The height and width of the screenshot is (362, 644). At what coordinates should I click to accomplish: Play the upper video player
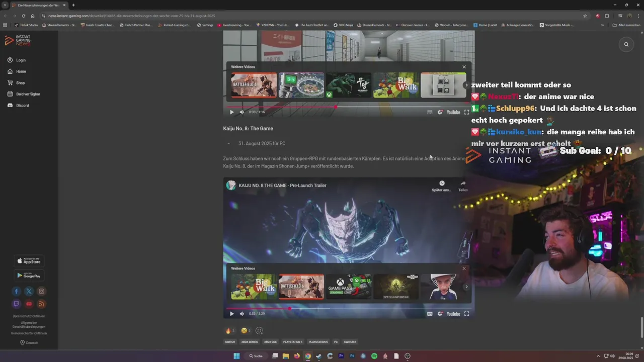231,112
